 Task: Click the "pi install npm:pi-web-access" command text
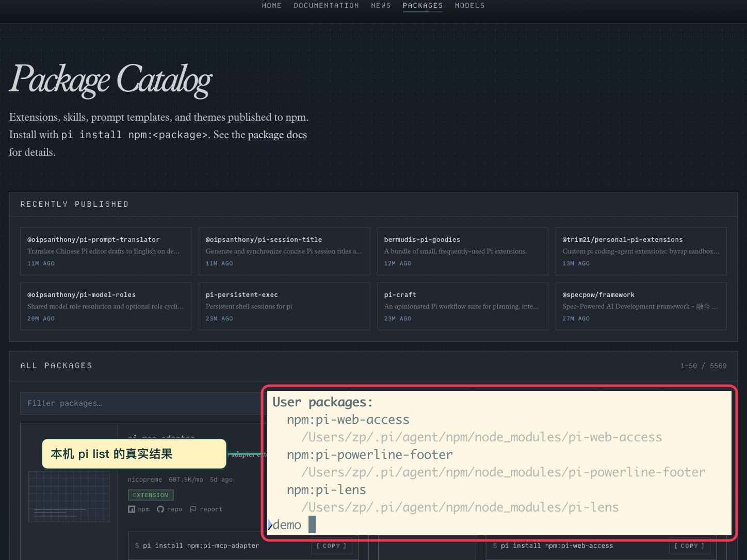tap(557, 546)
